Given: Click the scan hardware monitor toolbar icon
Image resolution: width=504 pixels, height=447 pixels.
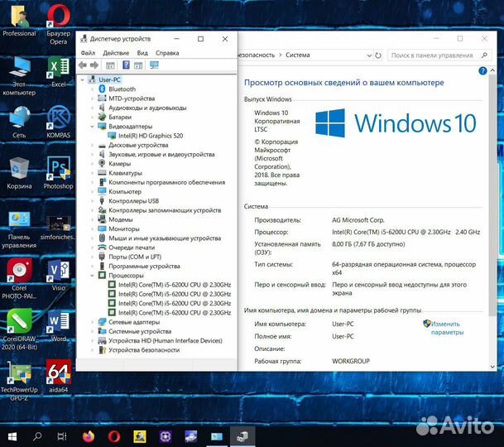Looking at the screenshot, I should (x=154, y=65).
